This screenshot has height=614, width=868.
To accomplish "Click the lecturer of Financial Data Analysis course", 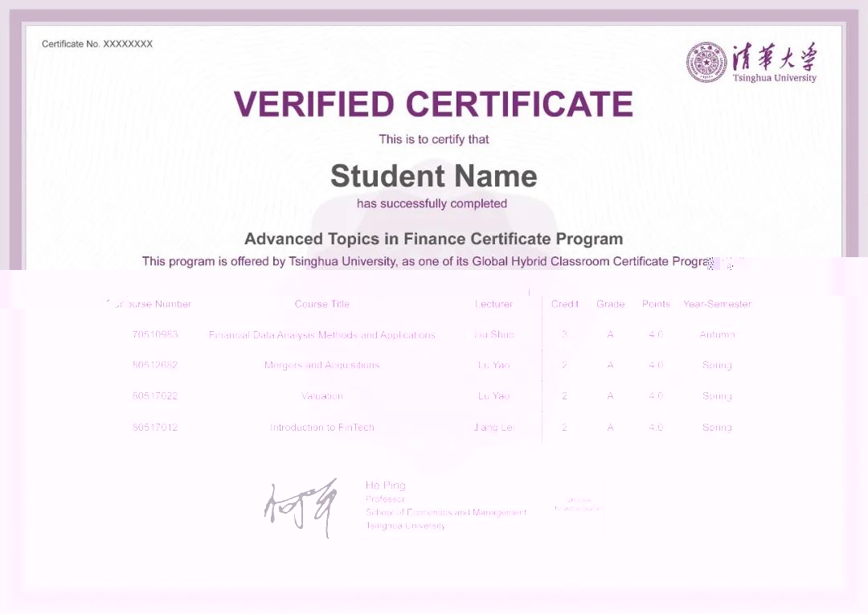I will (493, 334).
